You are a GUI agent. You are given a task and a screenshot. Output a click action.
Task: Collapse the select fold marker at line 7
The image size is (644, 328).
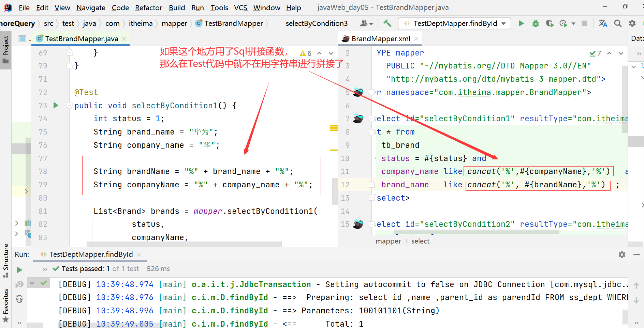tap(372, 119)
